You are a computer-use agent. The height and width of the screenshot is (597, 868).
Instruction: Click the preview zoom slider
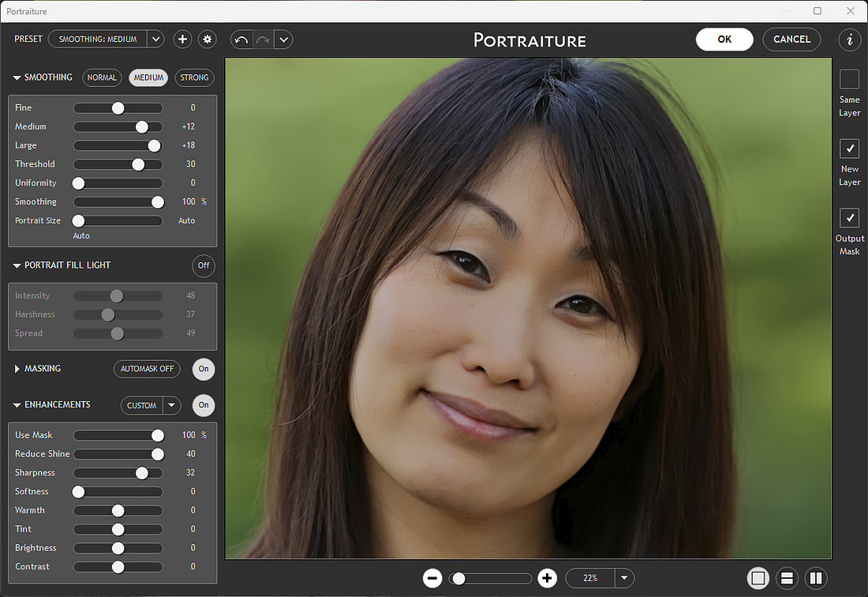click(491, 579)
